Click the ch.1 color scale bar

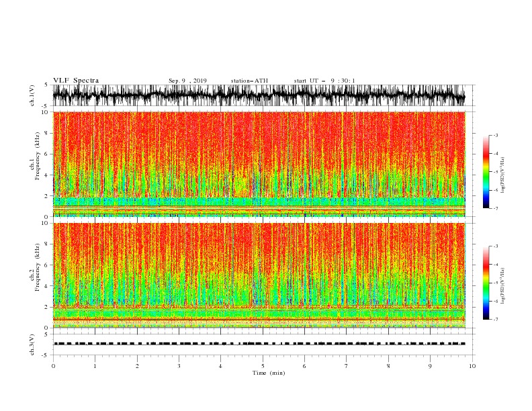click(x=486, y=172)
